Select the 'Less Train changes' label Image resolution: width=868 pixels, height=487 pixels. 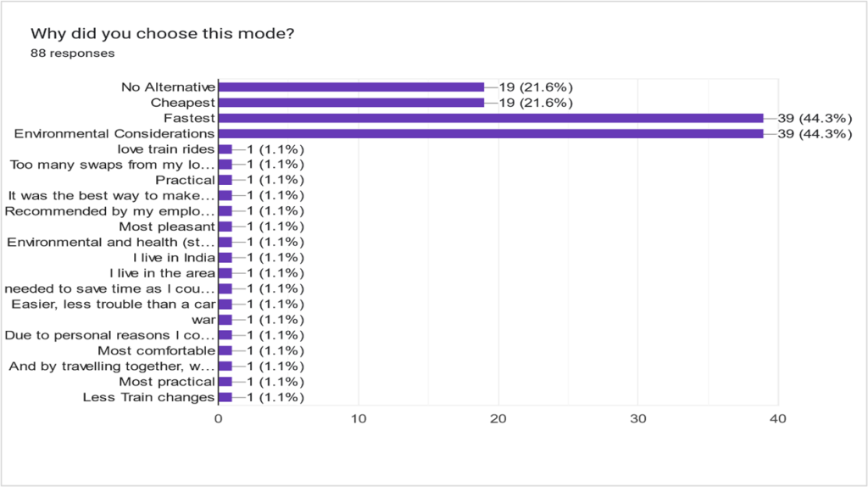(x=148, y=397)
